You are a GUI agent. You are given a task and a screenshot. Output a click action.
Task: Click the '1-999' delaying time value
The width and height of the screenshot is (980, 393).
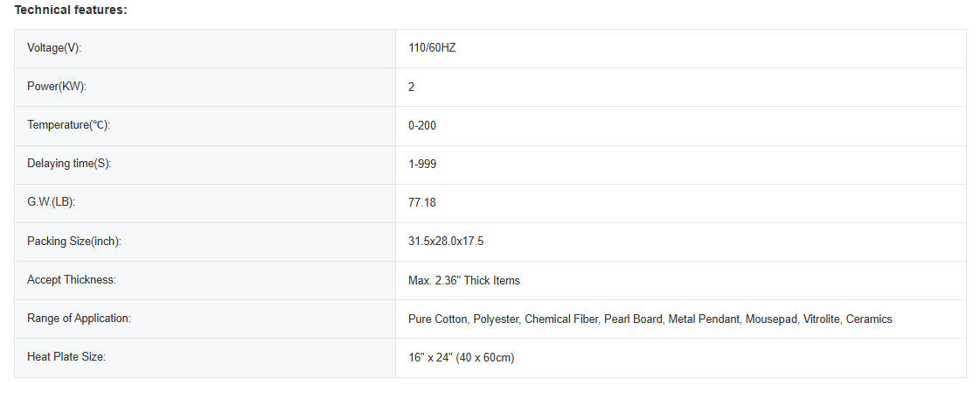pos(422,164)
